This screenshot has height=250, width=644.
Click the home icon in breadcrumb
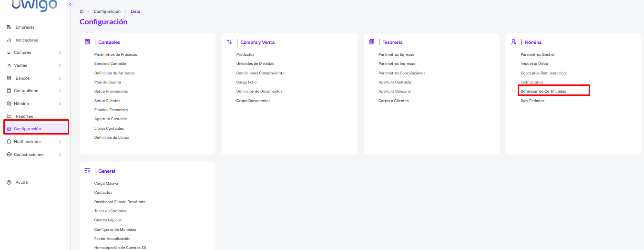[x=82, y=11]
